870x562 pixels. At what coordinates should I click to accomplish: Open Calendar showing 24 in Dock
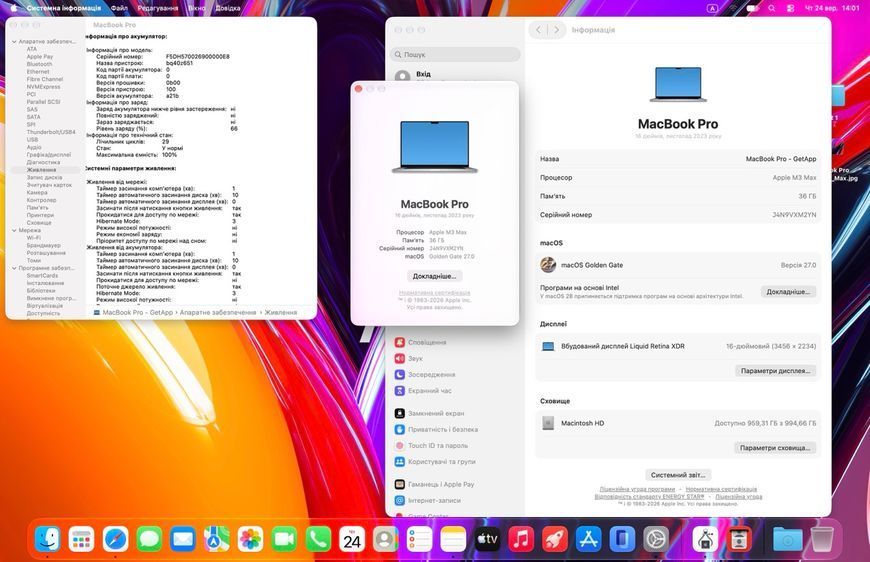(352, 539)
